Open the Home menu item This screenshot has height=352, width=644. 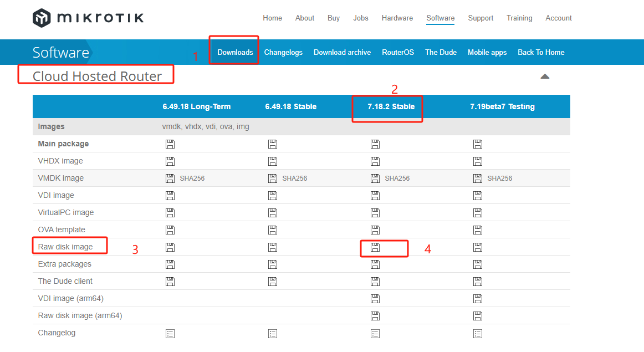pos(272,18)
